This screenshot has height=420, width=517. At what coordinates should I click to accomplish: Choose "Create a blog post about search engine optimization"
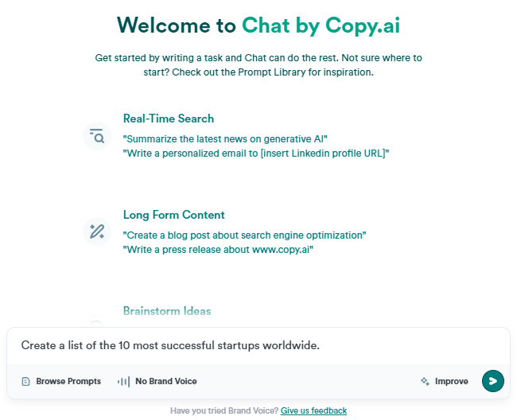[244, 235]
